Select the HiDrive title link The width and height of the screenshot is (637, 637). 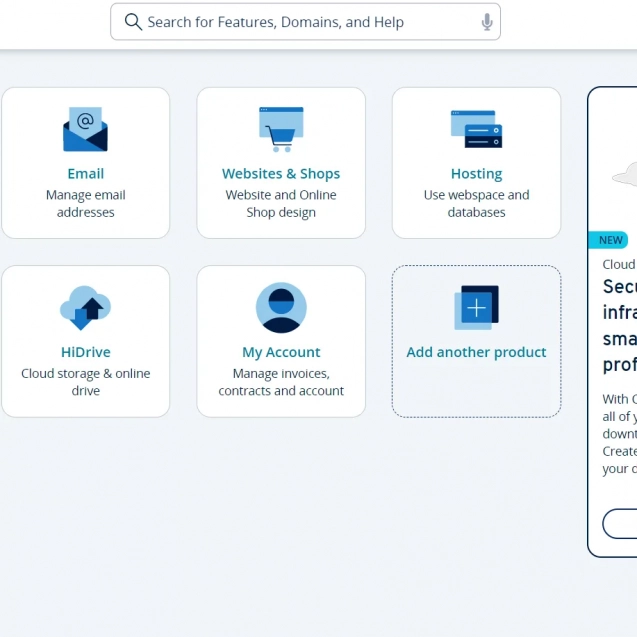click(85, 352)
